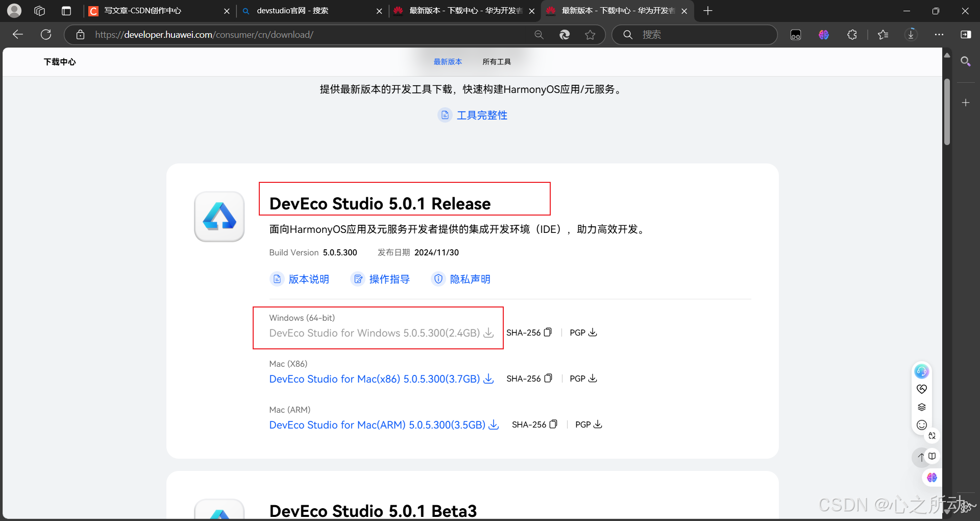
Task: Open the 工具完整性 link
Action: (x=482, y=115)
